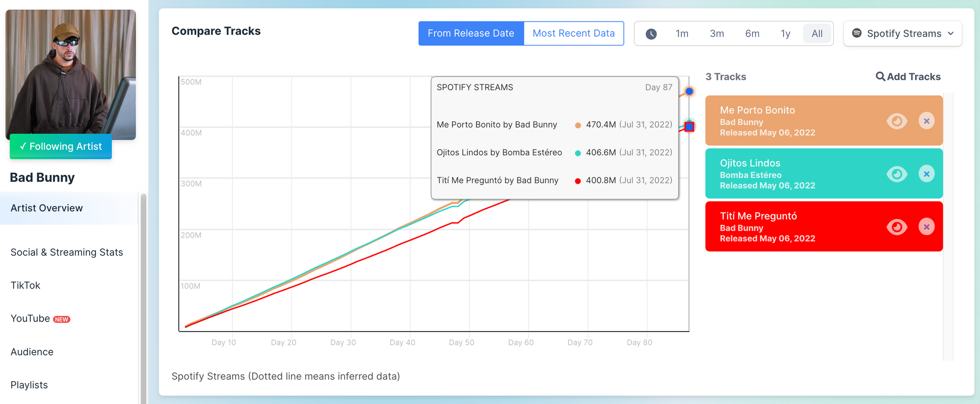The width and height of the screenshot is (980, 404).
Task: Click the Following Artist button
Action: click(61, 146)
